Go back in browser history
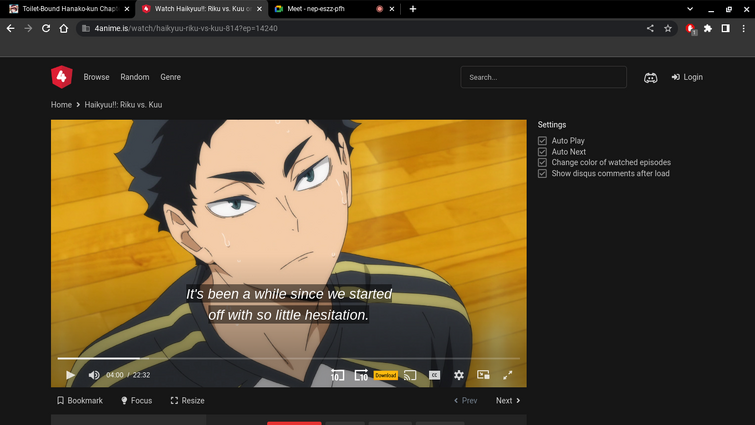This screenshot has width=755, height=425. [11, 28]
